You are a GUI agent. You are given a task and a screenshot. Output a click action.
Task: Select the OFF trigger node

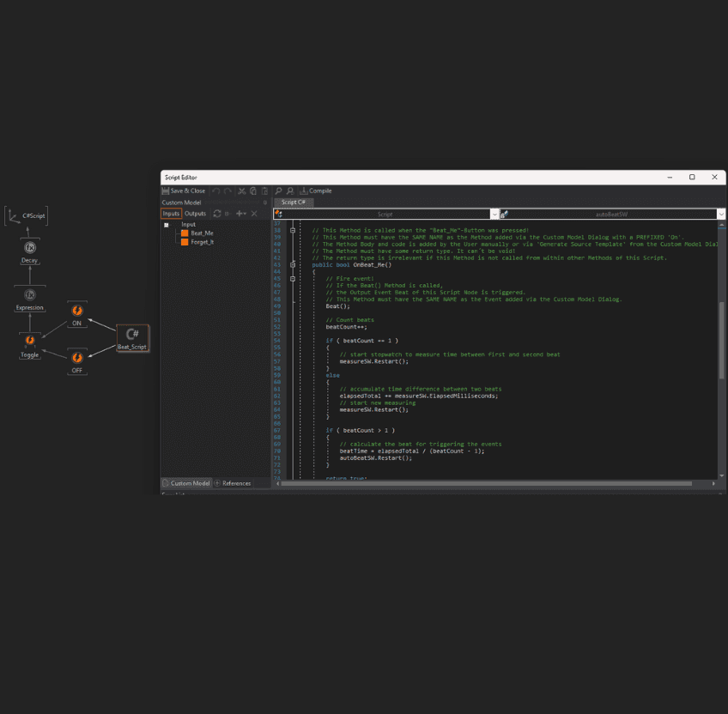coord(77,360)
